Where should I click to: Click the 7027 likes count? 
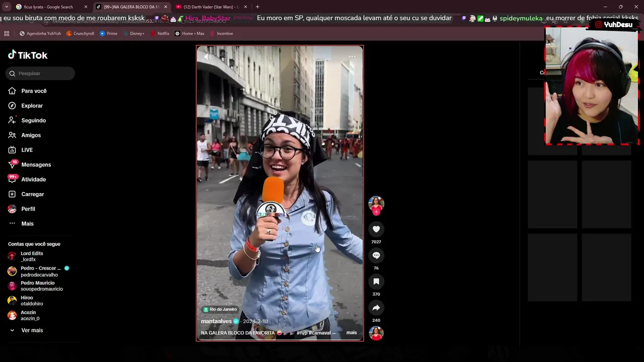(376, 242)
